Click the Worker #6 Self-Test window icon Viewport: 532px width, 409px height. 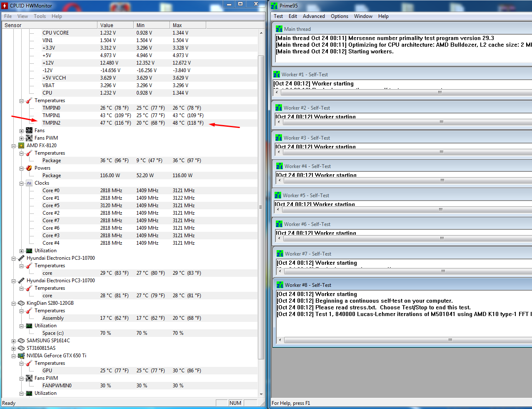pos(279,224)
